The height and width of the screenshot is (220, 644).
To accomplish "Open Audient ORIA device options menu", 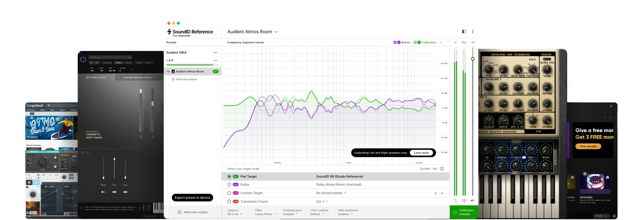I will (x=215, y=53).
